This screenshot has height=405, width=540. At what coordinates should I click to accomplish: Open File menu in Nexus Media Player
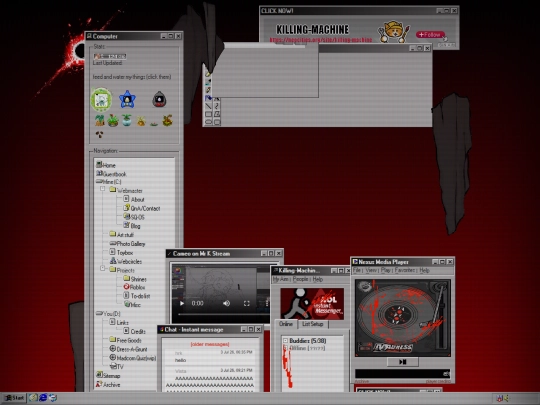356,270
